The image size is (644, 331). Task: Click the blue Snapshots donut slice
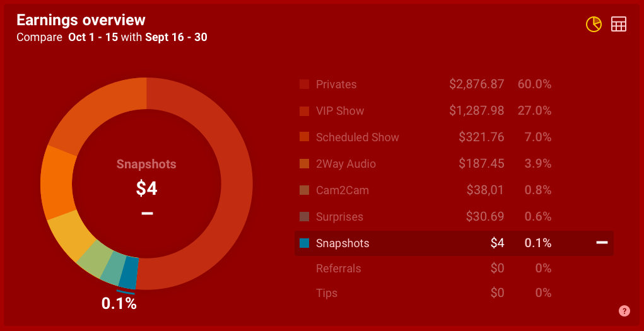[128, 273]
